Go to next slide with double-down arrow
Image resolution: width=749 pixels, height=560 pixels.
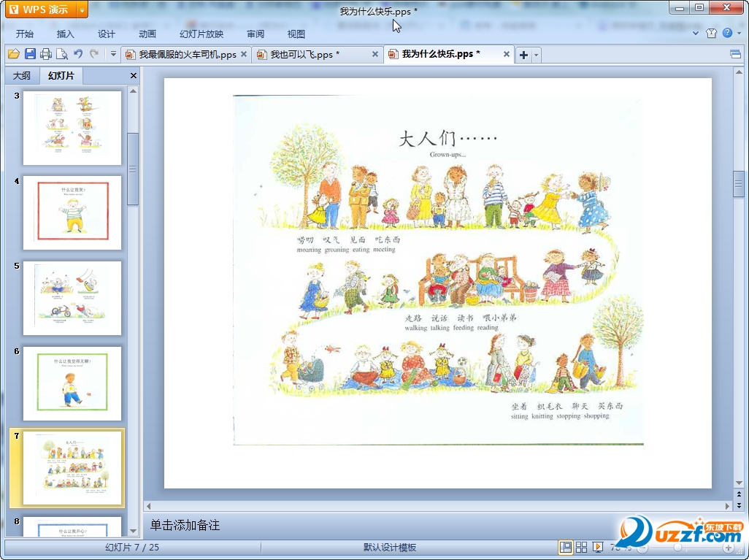[739, 505]
